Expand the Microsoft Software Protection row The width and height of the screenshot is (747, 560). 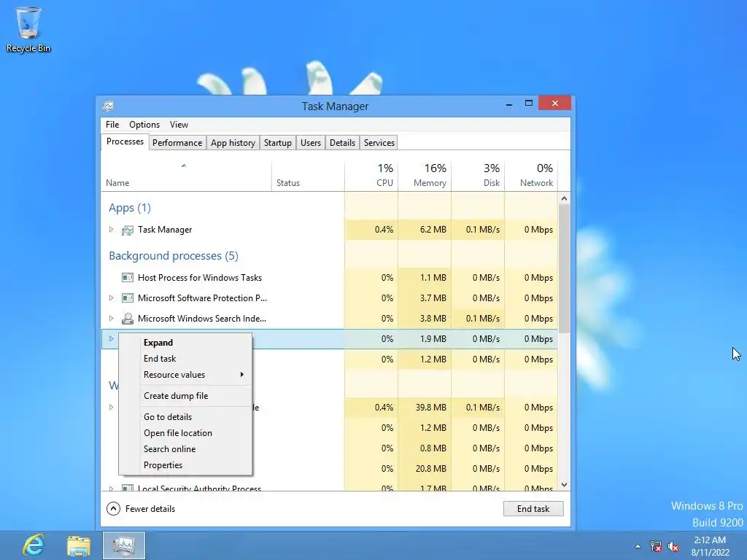tap(111, 298)
